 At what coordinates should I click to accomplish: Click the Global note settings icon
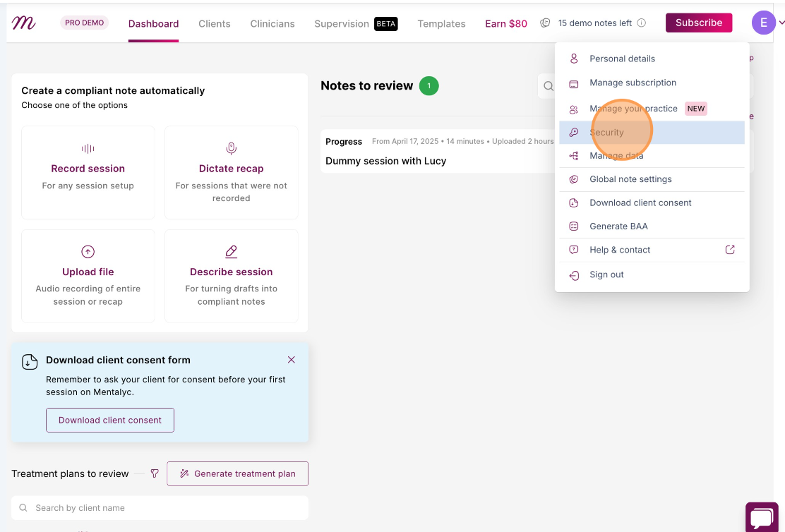pyautogui.click(x=574, y=179)
